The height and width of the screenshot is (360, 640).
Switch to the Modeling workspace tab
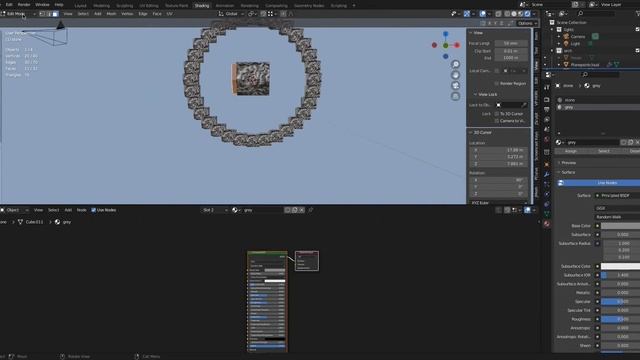point(101,6)
